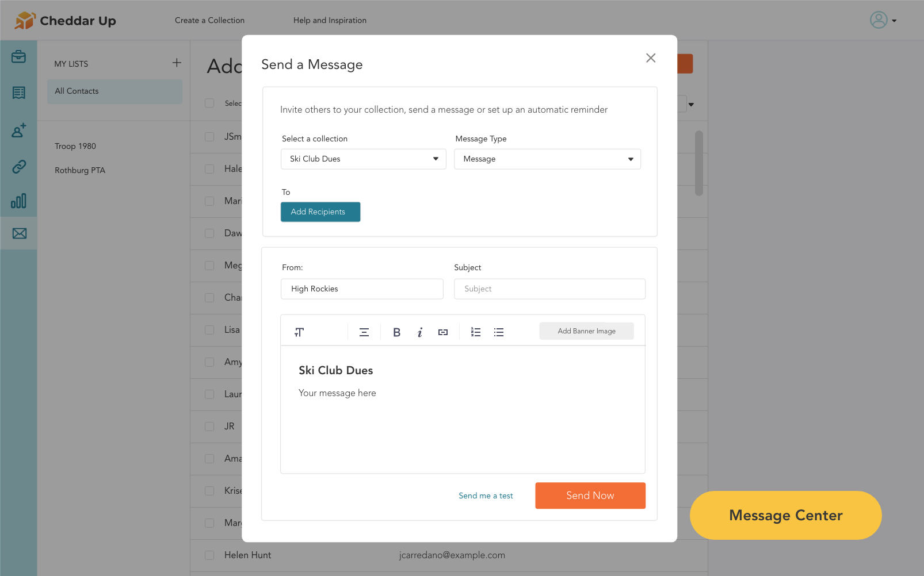924x576 pixels.
Task: Tick the Select all contacts checkbox
Action: [209, 103]
